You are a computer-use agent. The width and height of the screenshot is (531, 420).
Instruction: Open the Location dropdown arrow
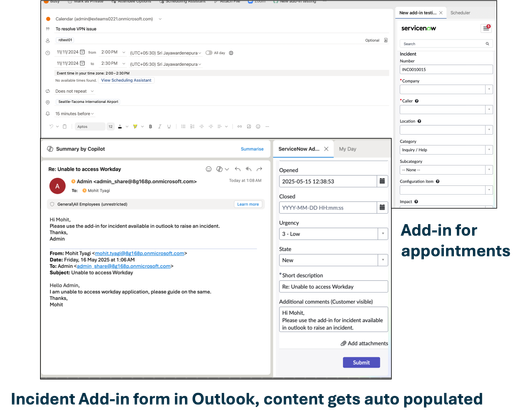click(489, 130)
